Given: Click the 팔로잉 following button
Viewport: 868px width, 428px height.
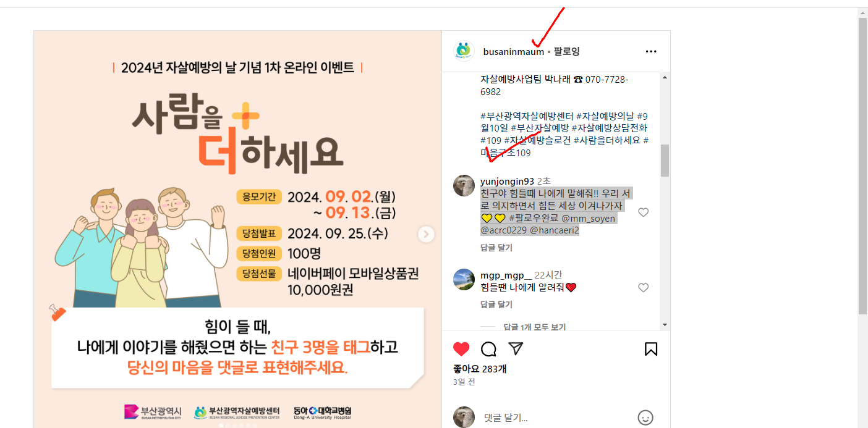Looking at the screenshot, I should [x=566, y=52].
